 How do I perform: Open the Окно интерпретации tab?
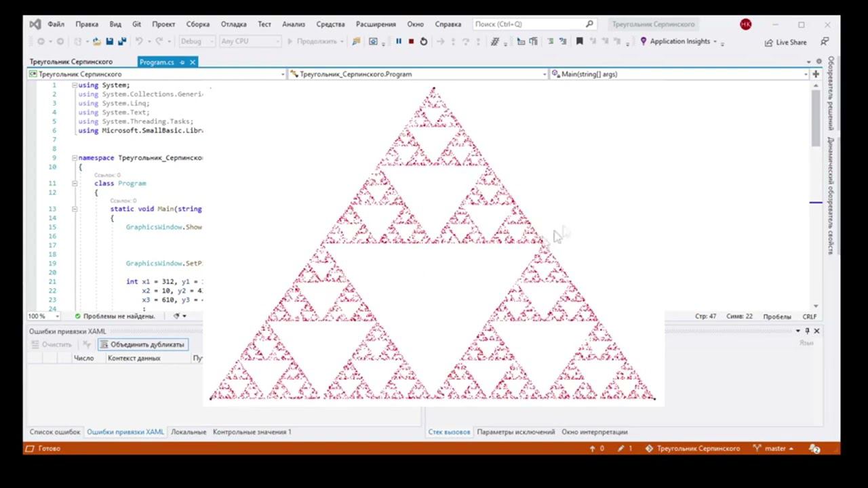(595, 432)
